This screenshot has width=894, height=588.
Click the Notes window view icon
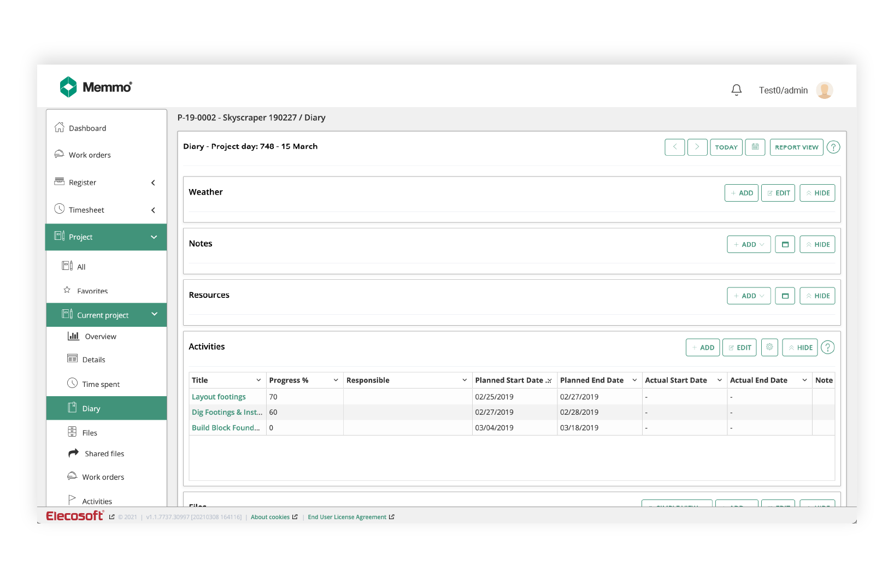785,244
